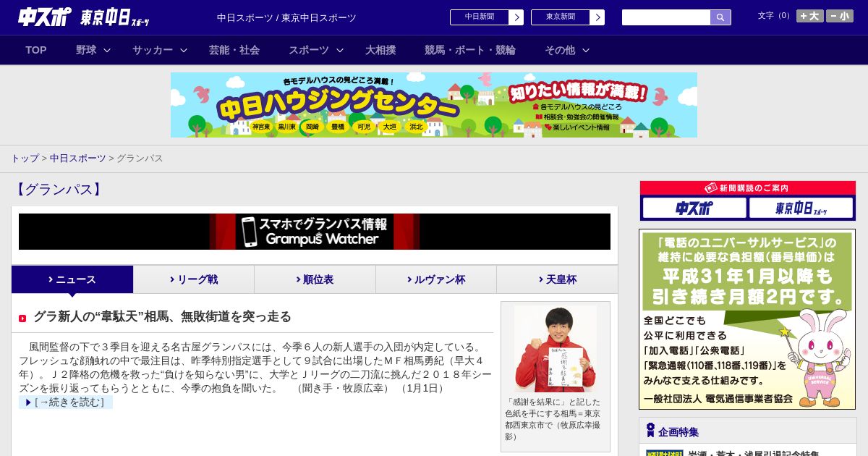Switch to the リーグ戦 tab

pos(194,279)
